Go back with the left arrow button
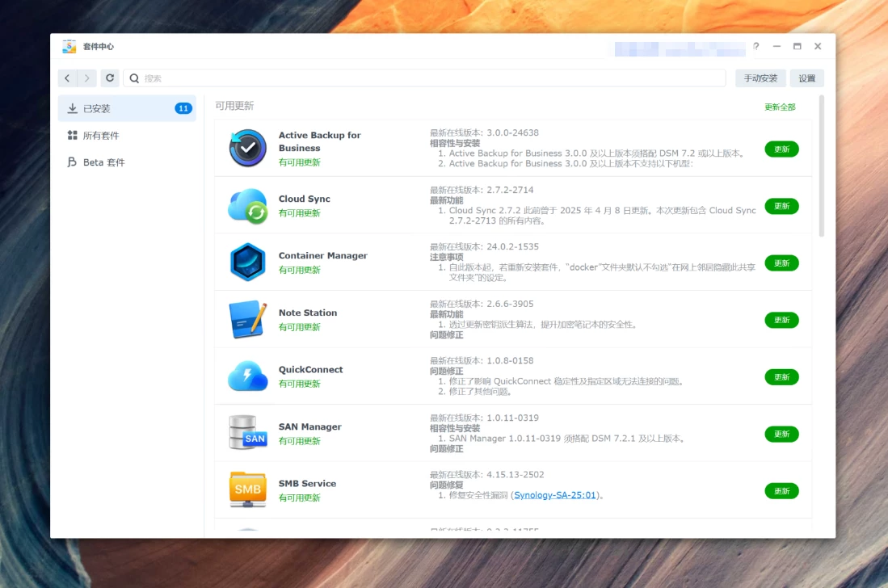The width and height of the screenshot is (888, 588). (x=67, y=78)
